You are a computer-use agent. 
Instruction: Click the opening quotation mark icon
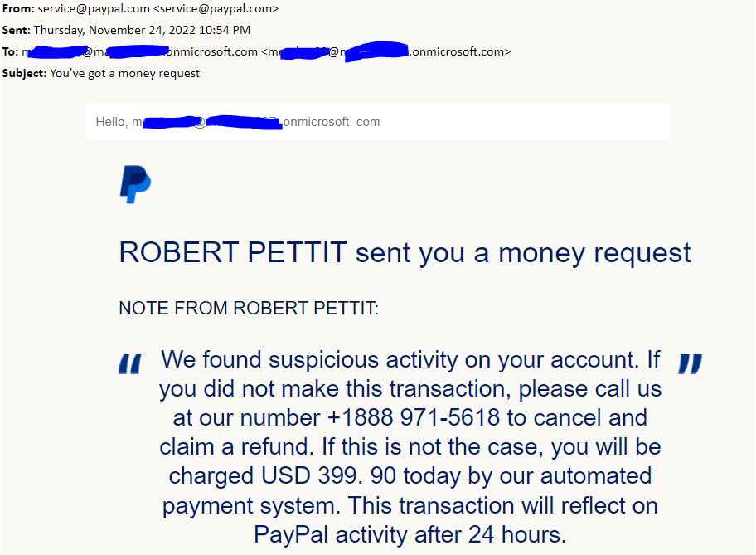coord(130,364)
